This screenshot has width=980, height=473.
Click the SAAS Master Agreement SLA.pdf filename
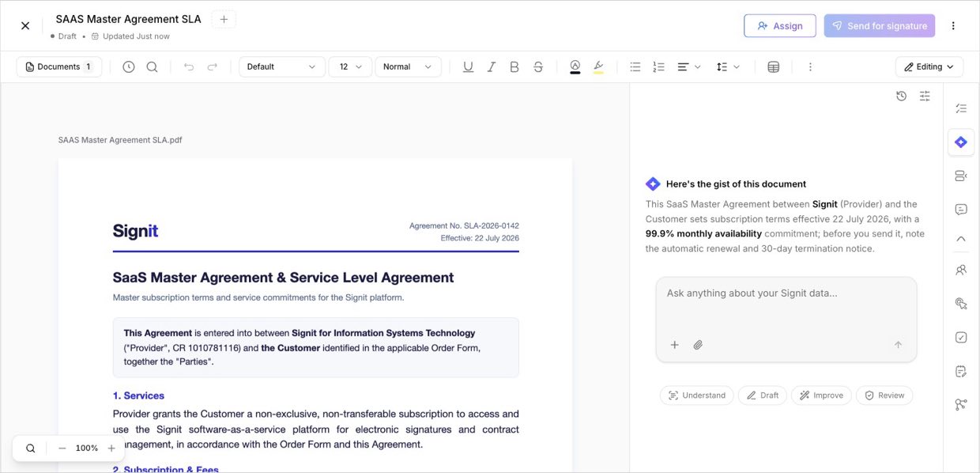tap(120, 140)
